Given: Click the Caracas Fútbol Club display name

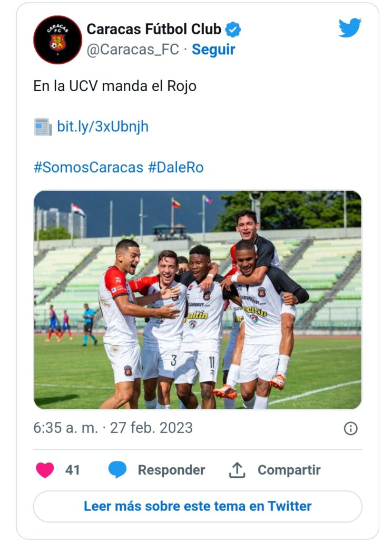Looking at the screenshot, I should [x=154, y=29].
